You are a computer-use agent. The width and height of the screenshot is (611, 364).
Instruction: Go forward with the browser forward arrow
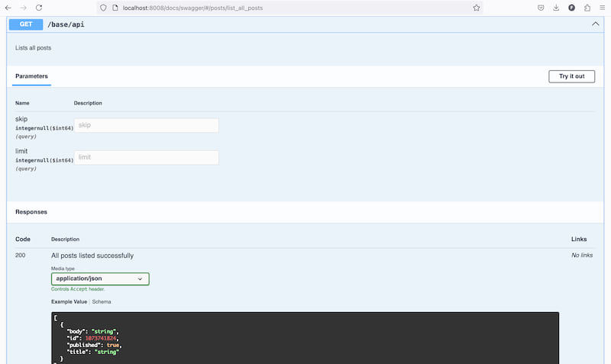point(24,8)
